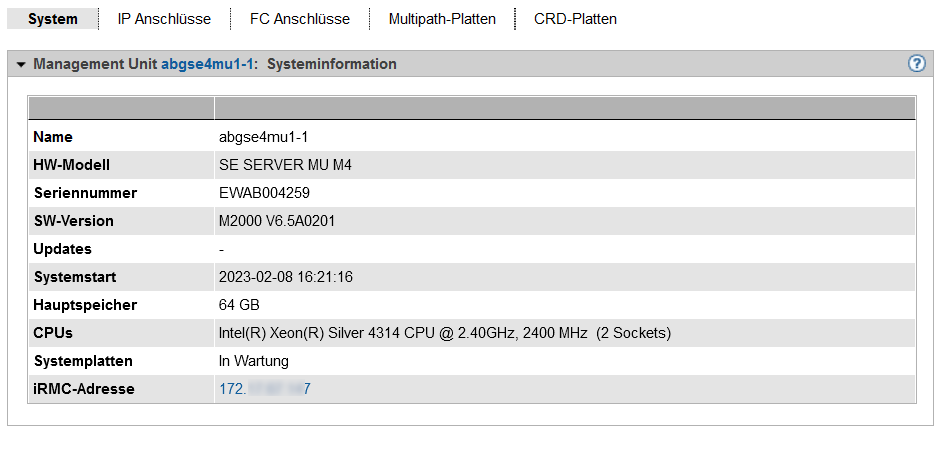Screen dimensions: 939x450
Task: Click the Systemplatten In Wartung status
Action: pos(254,361)
